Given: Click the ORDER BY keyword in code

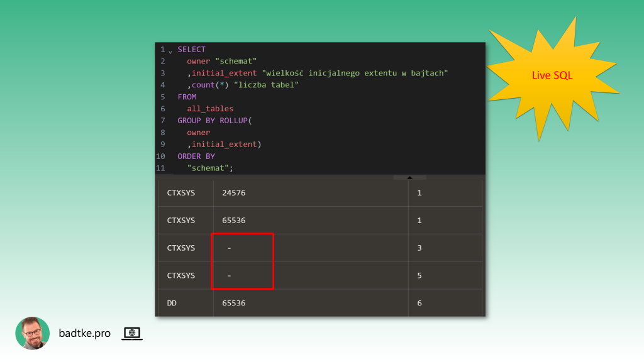Looking at the screenshot, I should point(196,156).
